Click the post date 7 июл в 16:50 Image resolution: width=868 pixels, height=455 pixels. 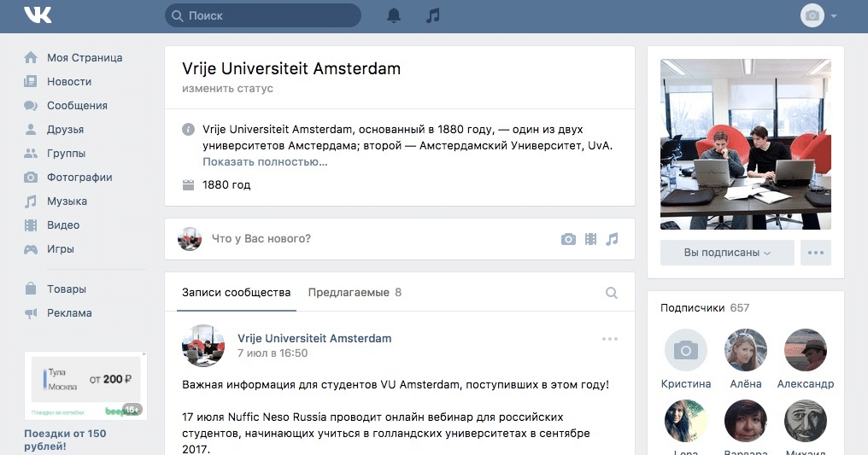pyautogui.click(x=273, y=353)
